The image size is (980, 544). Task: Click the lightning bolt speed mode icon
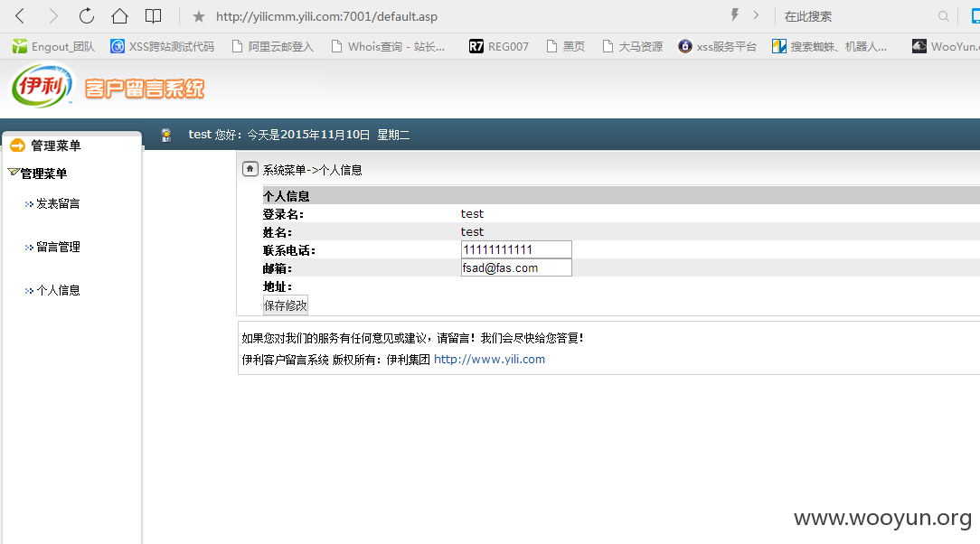point(735,15)
